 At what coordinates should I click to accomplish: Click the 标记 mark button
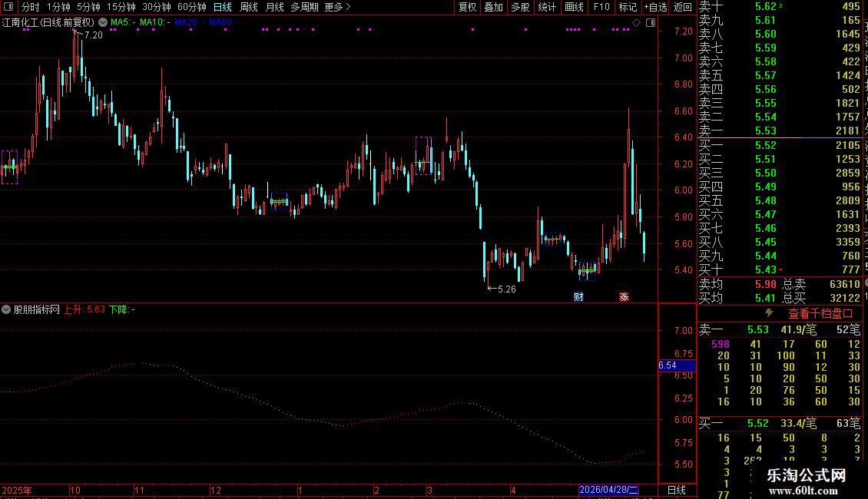[x=628, y=7]
